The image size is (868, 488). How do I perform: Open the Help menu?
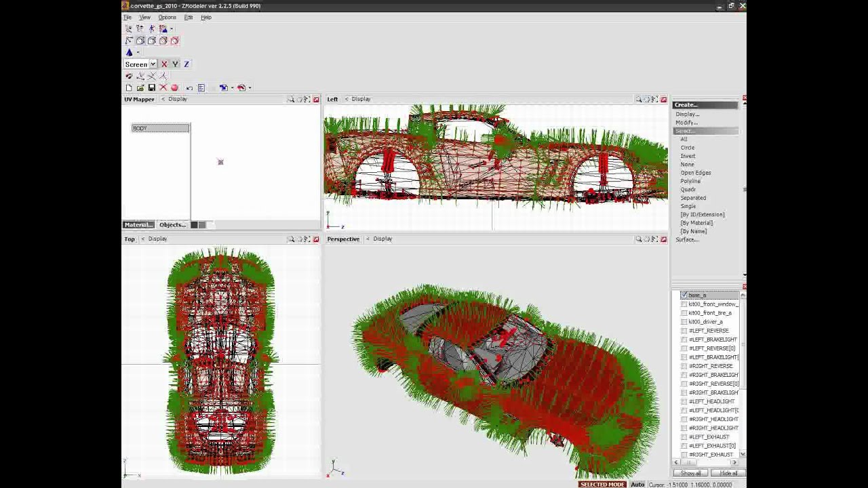coord(206,18)
